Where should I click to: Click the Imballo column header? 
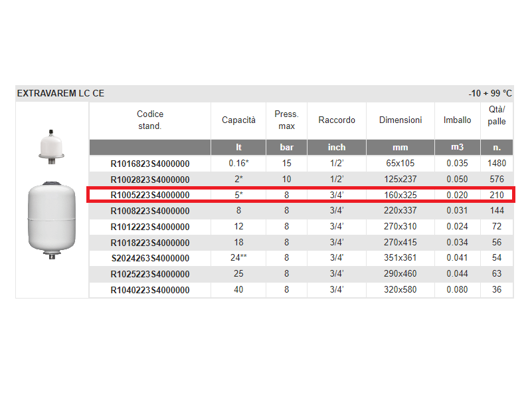pos(458,120)
